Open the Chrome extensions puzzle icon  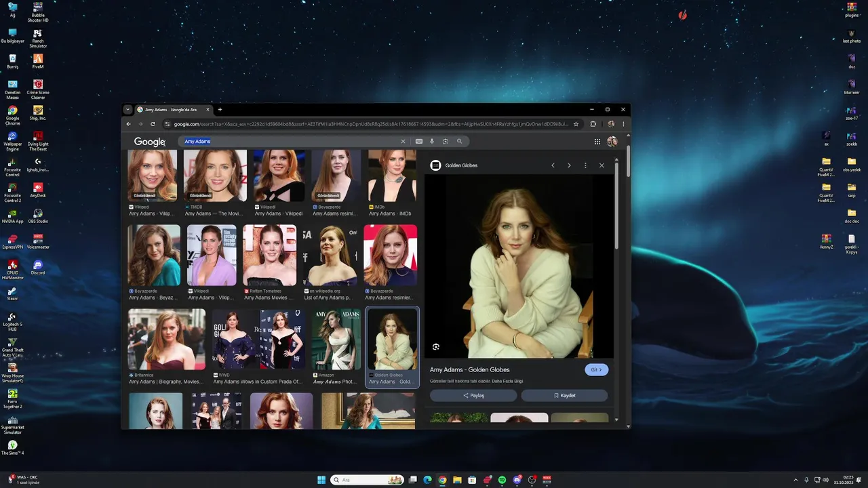pyautogui.click(x=593, y=124)
